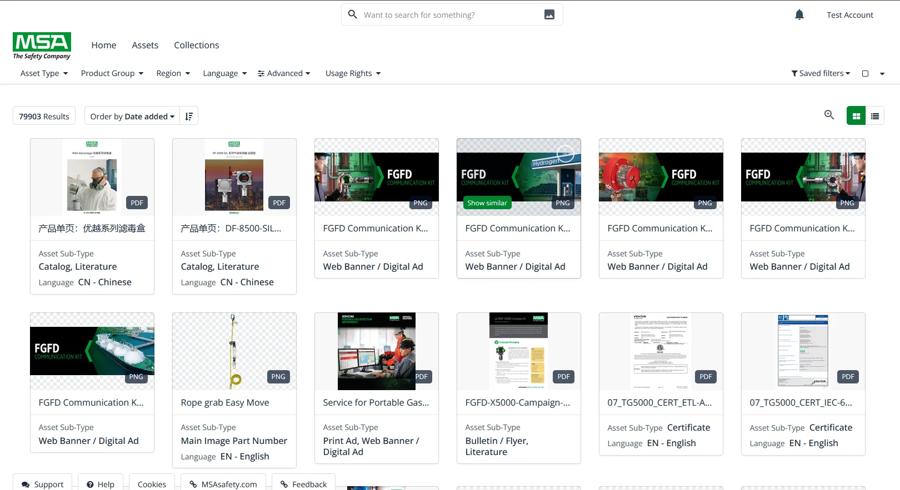Image resolution: width=900 pixels, height=490 pixels.
Task: Open the Saved filters dropdown
Action: [822, 73]
